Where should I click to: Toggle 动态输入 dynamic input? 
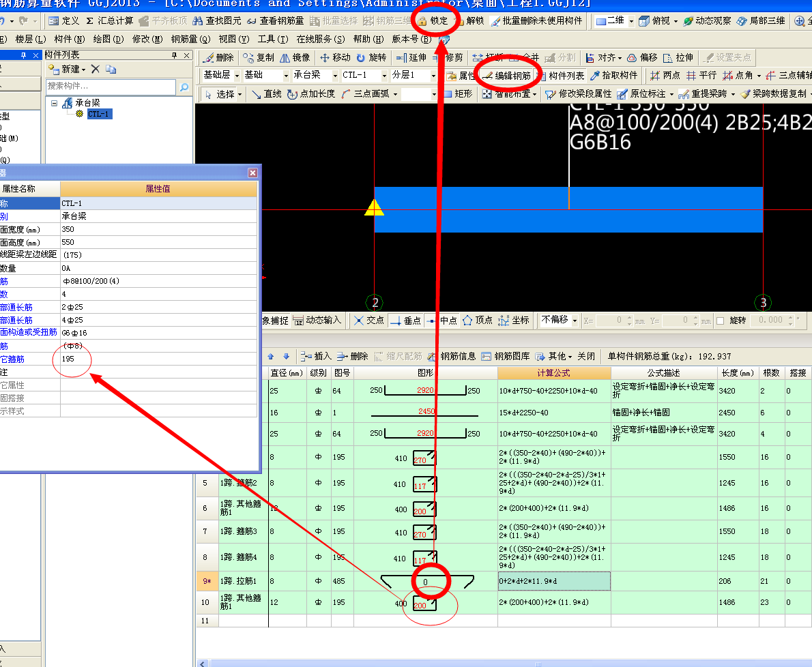click(x=317, y=321)
